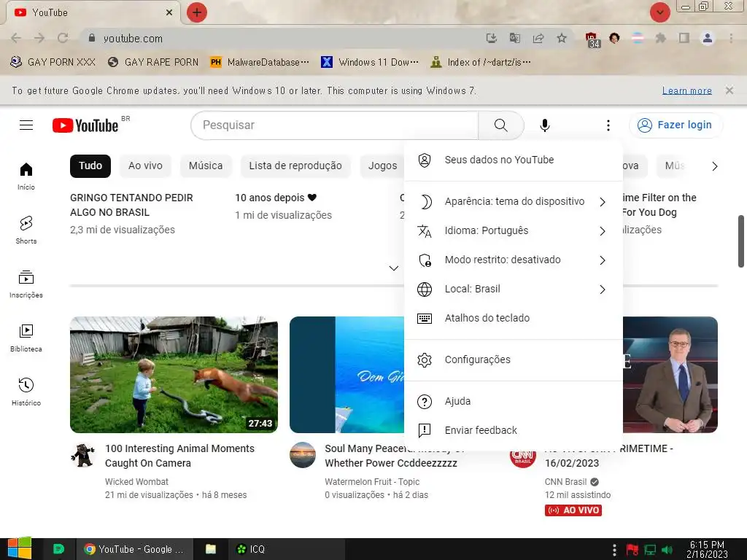Open video titled 10 anos depois
Screen dimensions: 747x560
tap(276, 198)
